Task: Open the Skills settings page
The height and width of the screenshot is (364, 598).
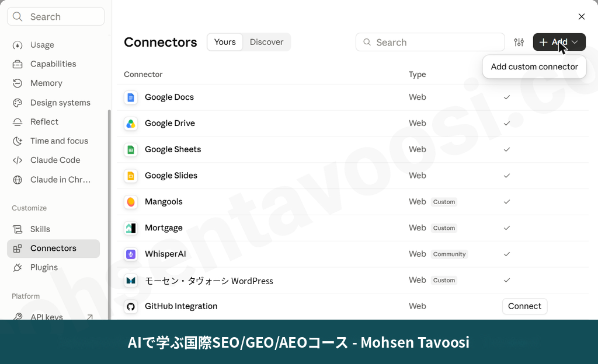Action: point(53,229)
